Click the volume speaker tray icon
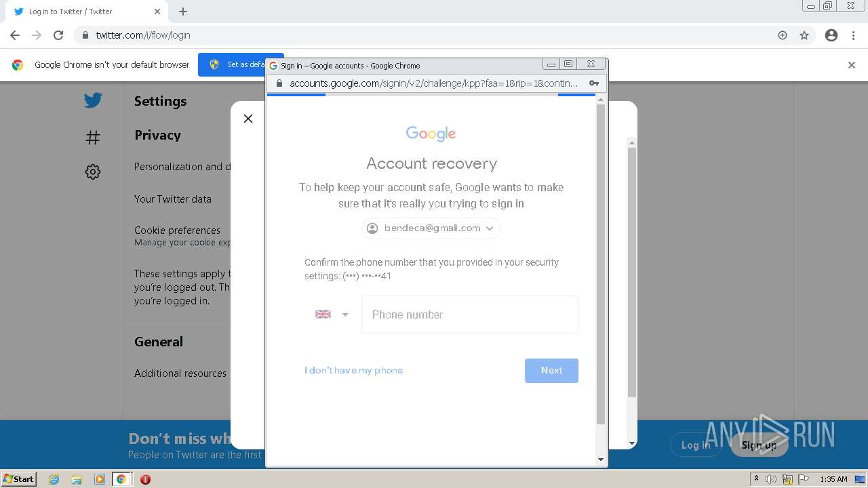The height and width of the screenshot is (488, 868). pyautogui.click(x=771, y=479)
